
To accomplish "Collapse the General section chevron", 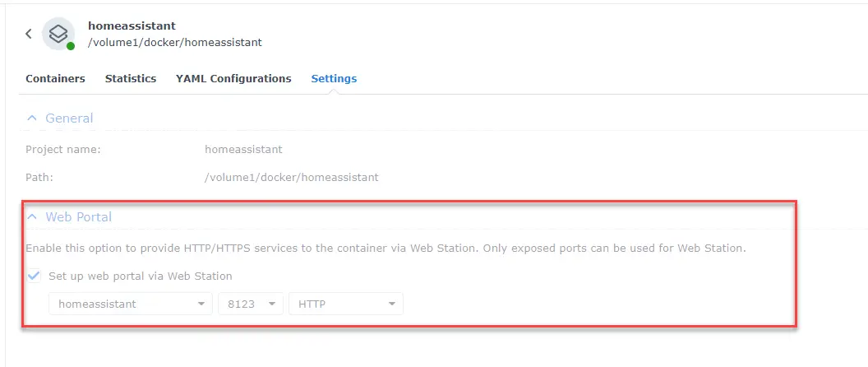I will click(x=32, y=118).
